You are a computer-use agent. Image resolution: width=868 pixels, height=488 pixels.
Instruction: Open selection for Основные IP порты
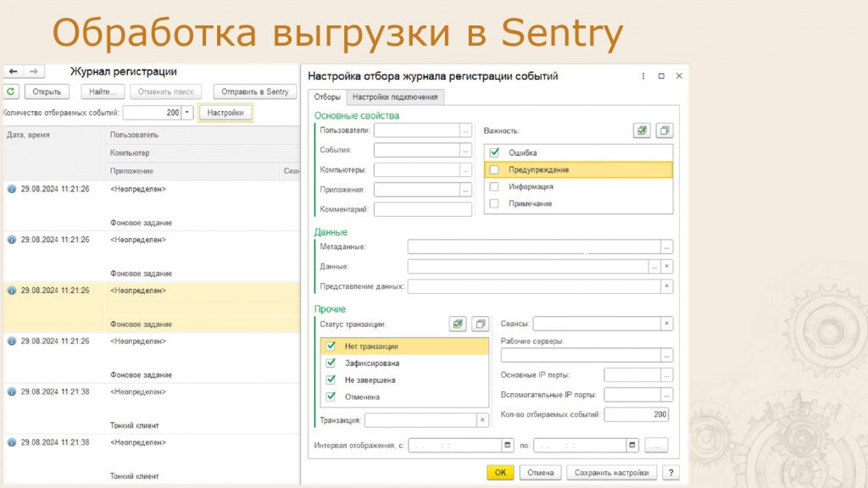[x=666, y=375]
